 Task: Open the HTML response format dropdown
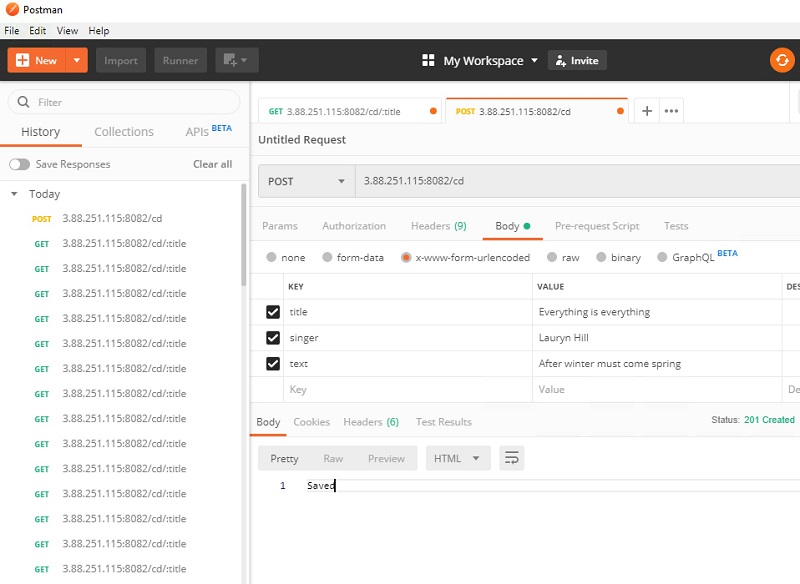point(458,458)
